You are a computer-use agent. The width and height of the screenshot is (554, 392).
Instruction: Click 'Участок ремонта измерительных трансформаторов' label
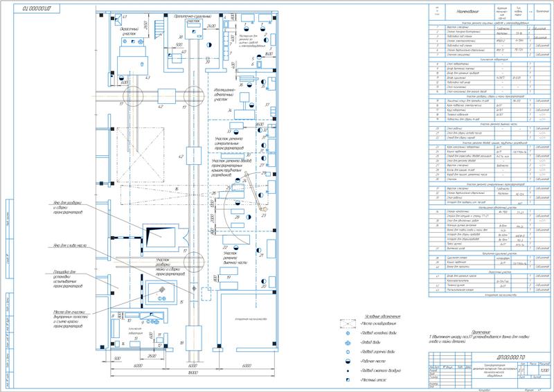pos(229,143)
